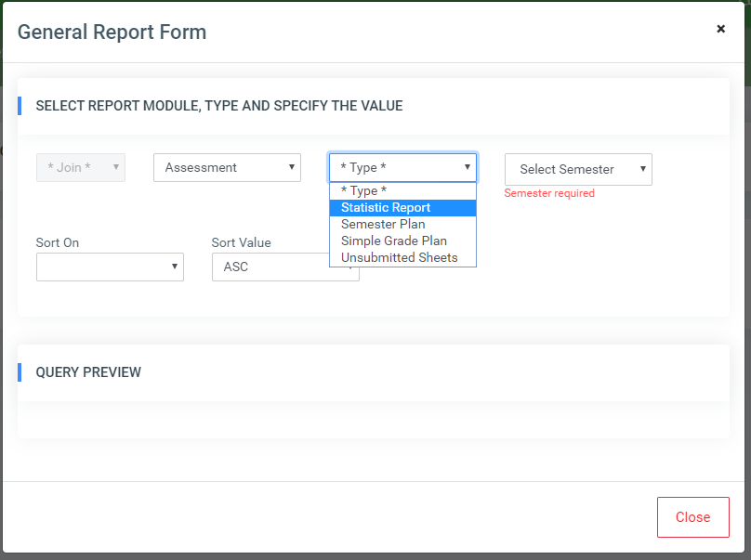This screenshot has width=751, height=560.
Task: Open the Assessment module dropdown
Action: tap(227, 167)
